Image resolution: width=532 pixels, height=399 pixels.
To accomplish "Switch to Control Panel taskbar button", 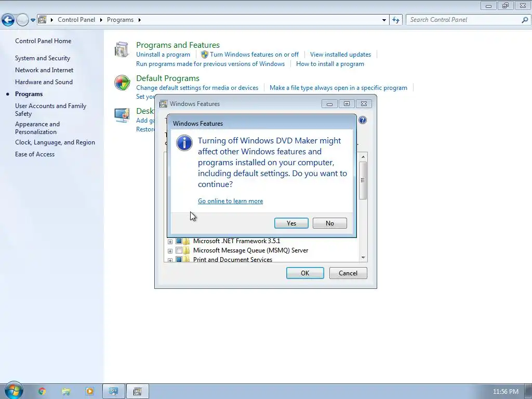I will 114,392.
